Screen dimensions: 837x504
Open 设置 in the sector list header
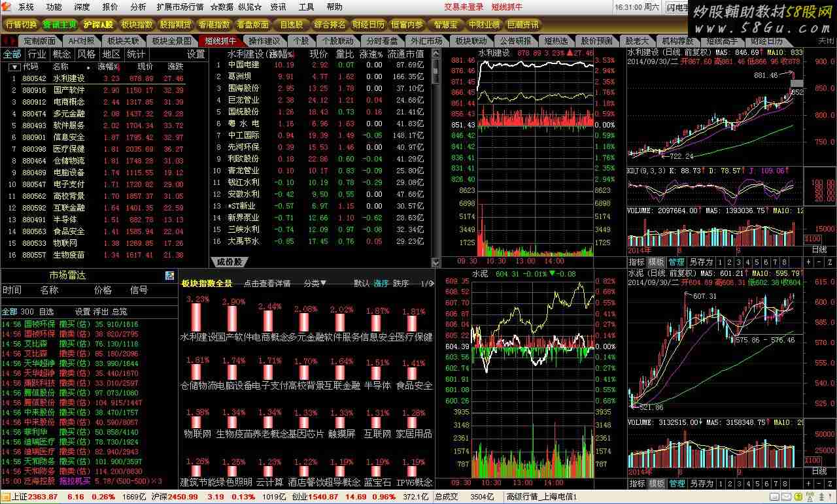click(x=196, y=54)
